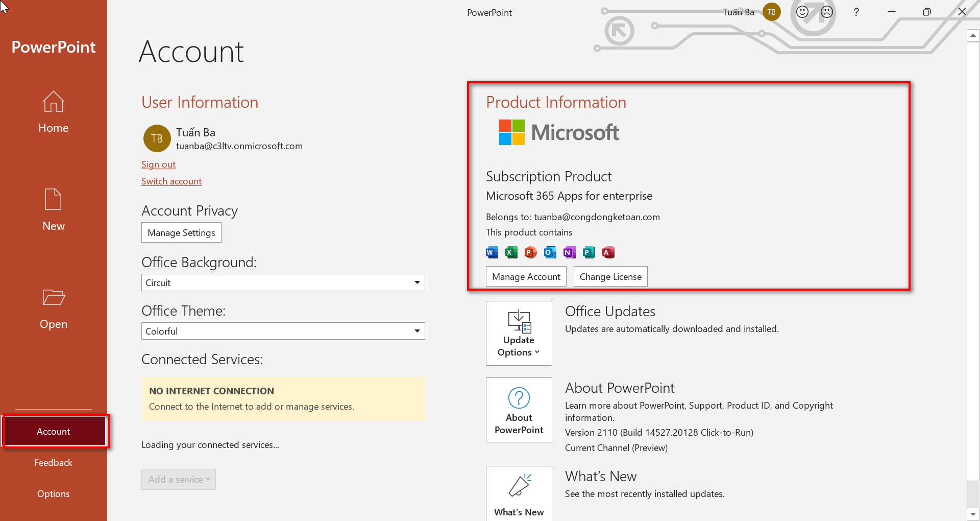Close the PowerPoint window
Image resolution: width=980 pixels, height=521 pixels.
(962, 12)
